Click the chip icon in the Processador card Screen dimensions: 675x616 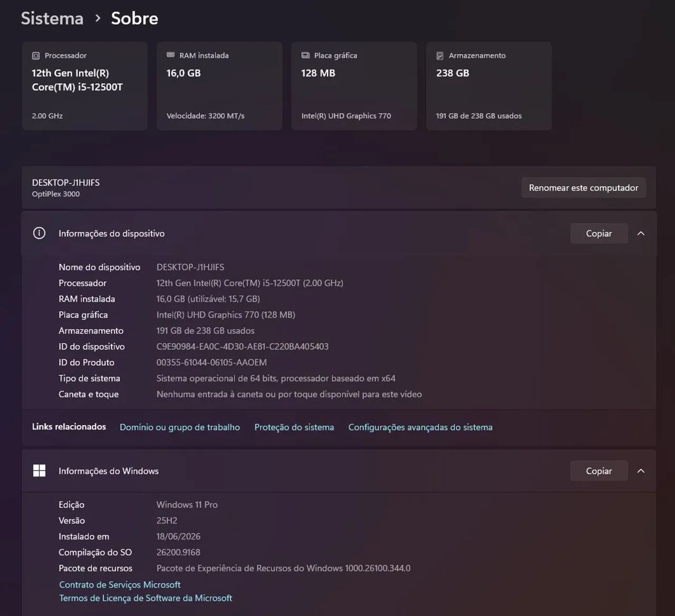tap(36, 55)
